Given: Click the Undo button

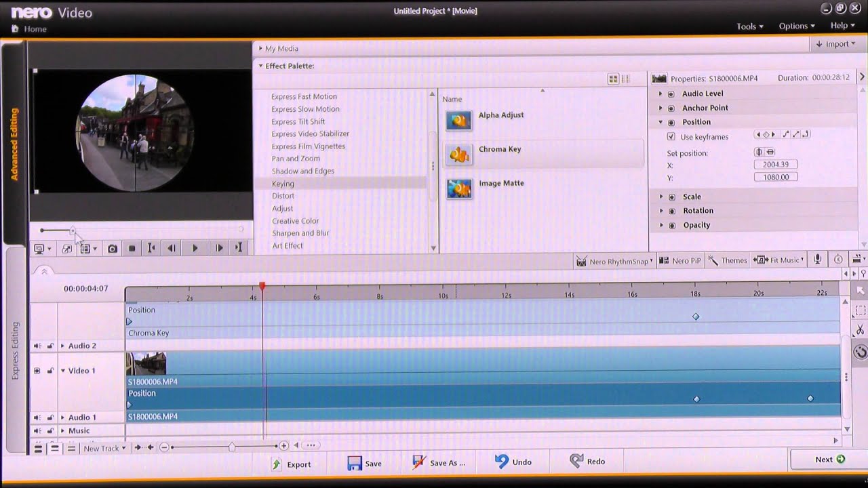Looking at the screenshot, I should (x=513, y=462).
